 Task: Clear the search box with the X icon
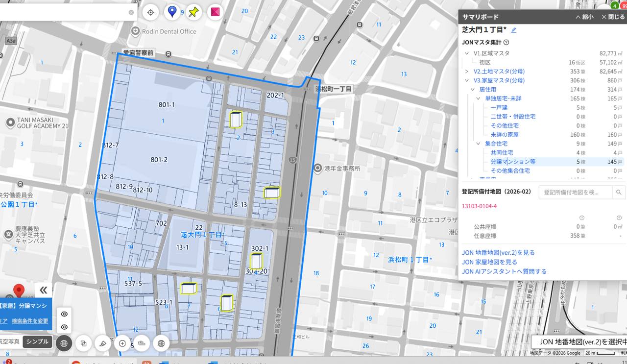[x=131, y=12]
